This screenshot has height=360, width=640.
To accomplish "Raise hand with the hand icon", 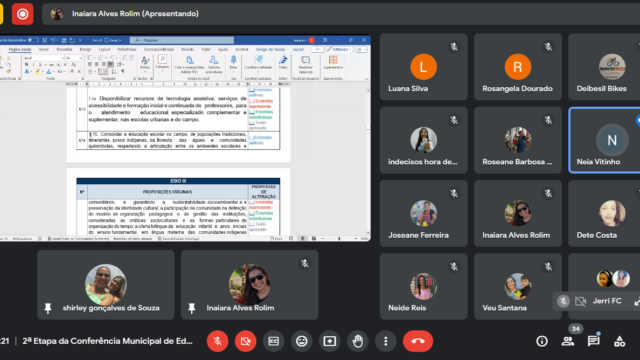I will pos(358,341).
